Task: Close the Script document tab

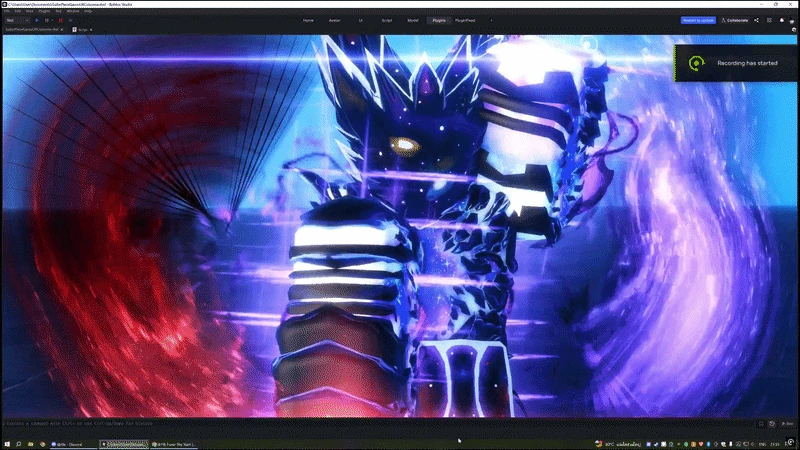Action: click(91, 30)
